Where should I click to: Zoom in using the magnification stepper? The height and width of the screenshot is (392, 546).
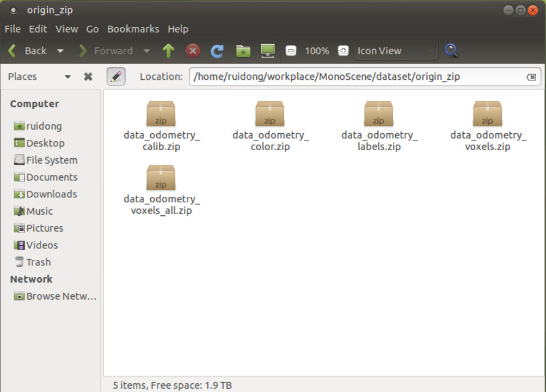click(343, 51)
